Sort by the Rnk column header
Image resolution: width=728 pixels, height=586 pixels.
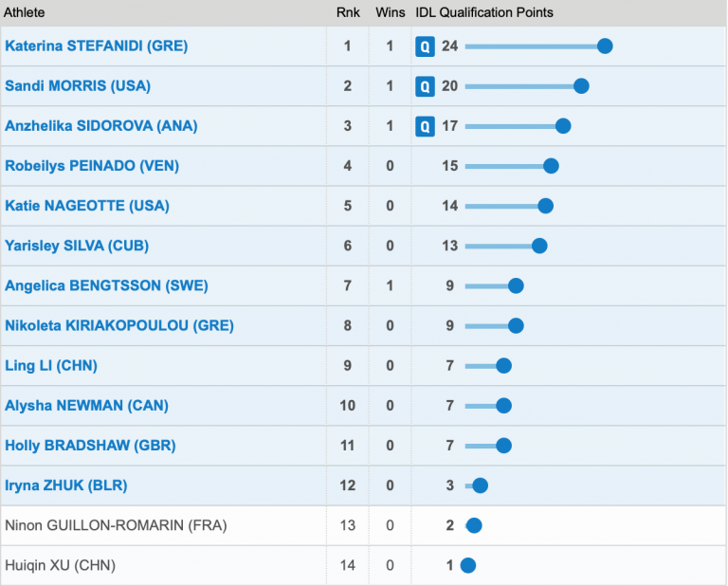click(x=347, y=12)
